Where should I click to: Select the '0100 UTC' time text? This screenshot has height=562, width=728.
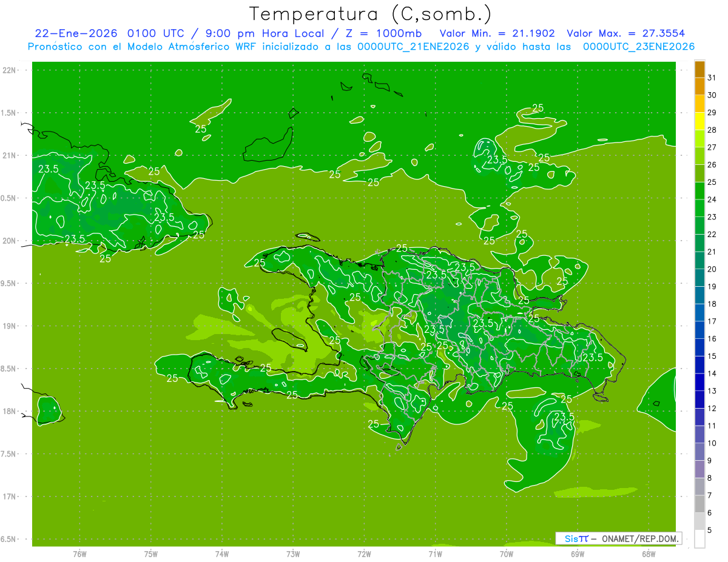coord(157,33)
